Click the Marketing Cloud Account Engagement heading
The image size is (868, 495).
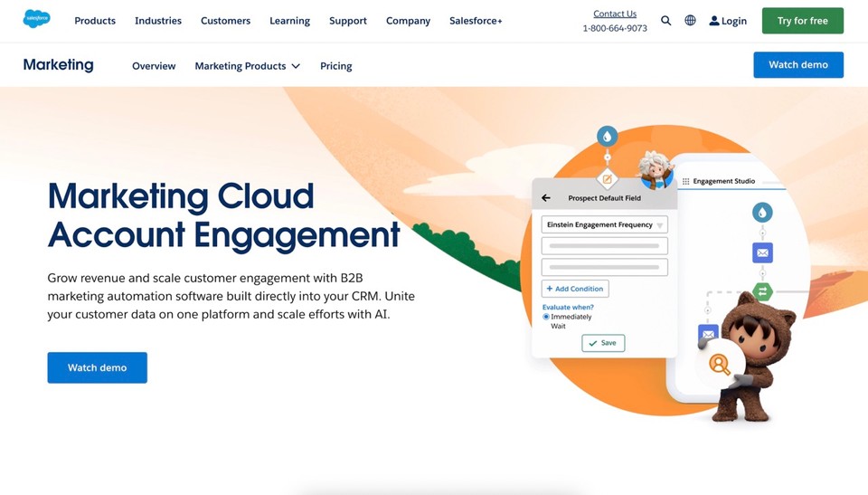223,215
